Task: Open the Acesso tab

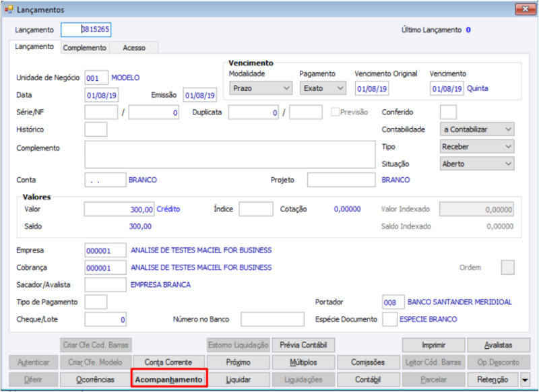Action: point(134,48)
